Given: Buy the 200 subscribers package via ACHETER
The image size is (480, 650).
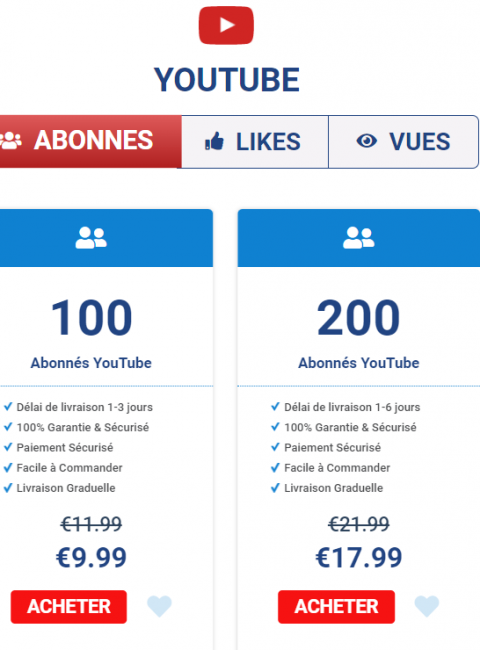Looking at the screenshot, I should 336,607.
